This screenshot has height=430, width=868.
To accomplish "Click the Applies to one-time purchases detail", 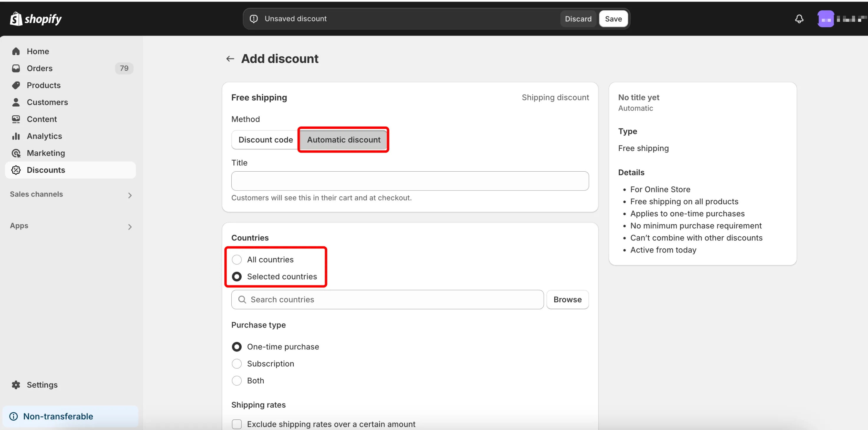I will pos(687,214).
